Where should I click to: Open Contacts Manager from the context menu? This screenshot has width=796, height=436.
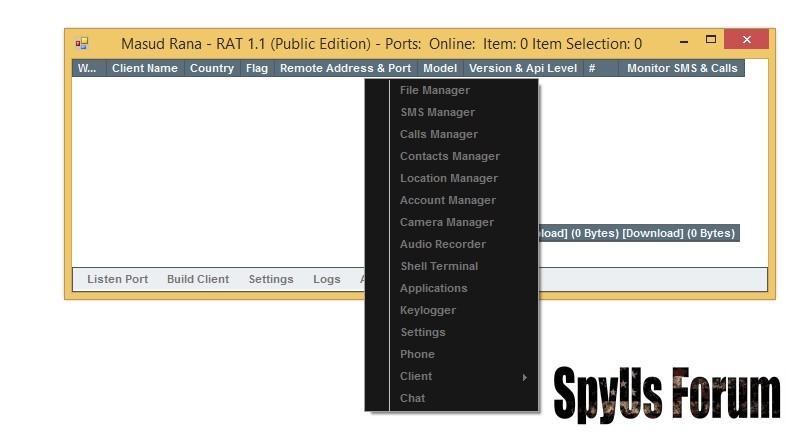coord(449,157)
